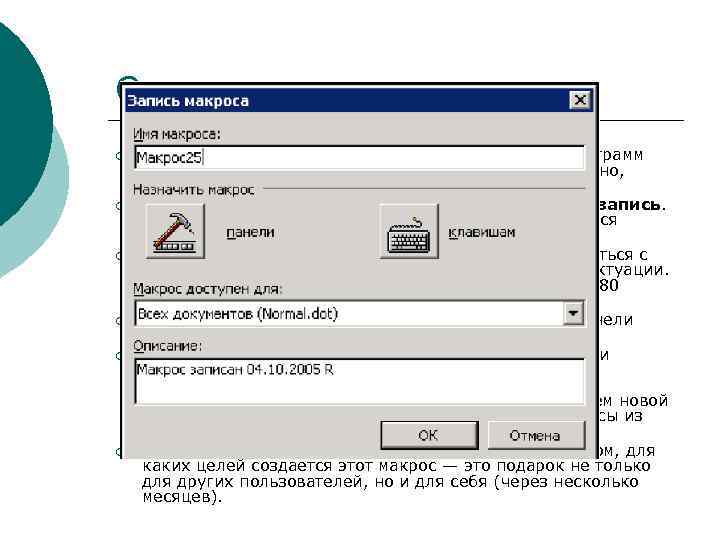This screenshot has height=540, width=720.
Task: Click the 'Имя макроса:' label
Action: point(177,134)
